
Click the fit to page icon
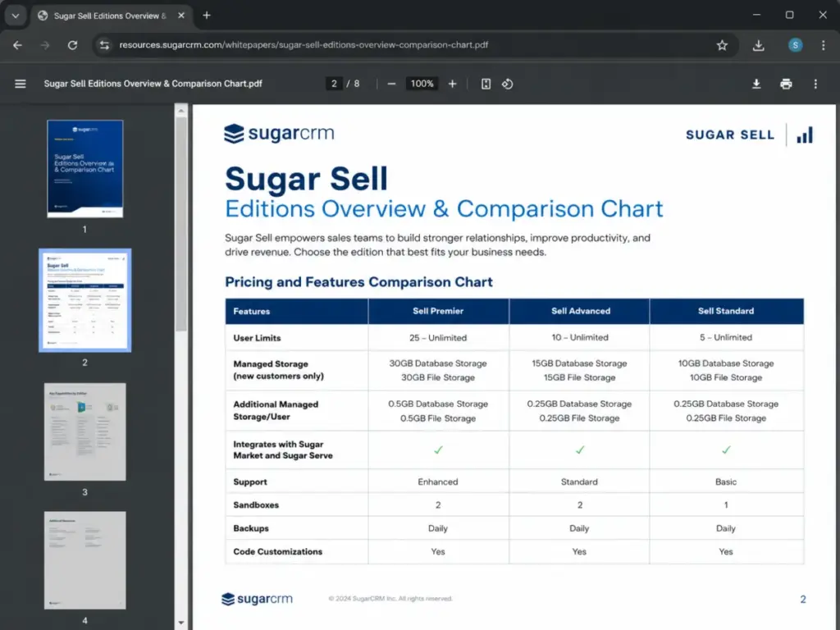tap(486, 84)
